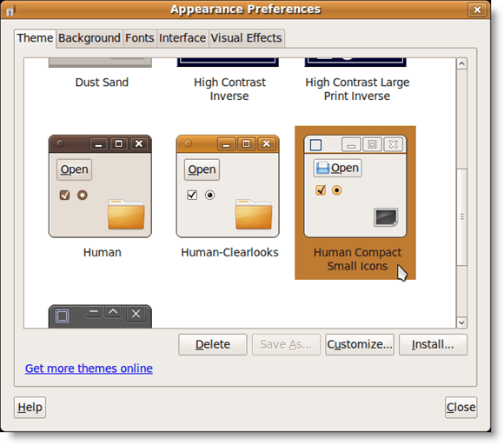The image size is (504, 445).
Task: Select the Human Compact Small Icons theme
Action: (355, 203)
